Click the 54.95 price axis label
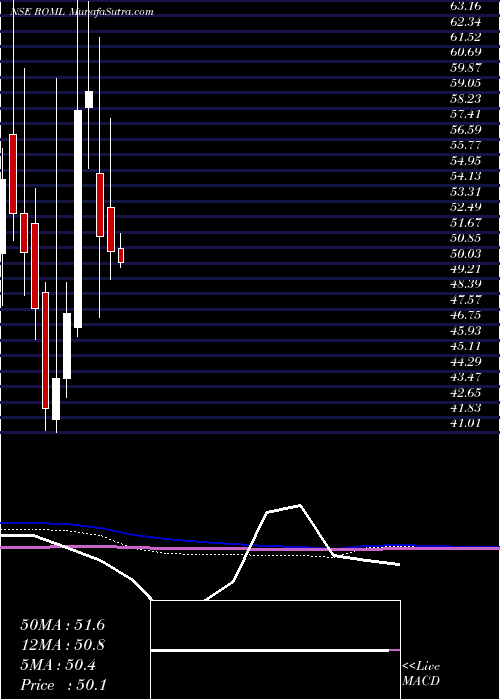 466,161
